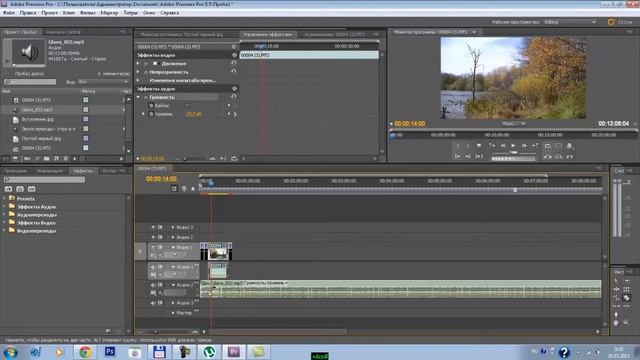
Task: Open the Клип menu
Action: (x=69, y=13)
